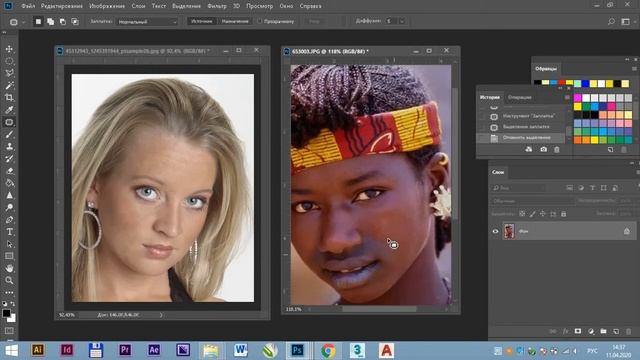Toggle lock all padlock in Layers panel
The width and height of the screenshot is (640, 360).
coord(563,213)
